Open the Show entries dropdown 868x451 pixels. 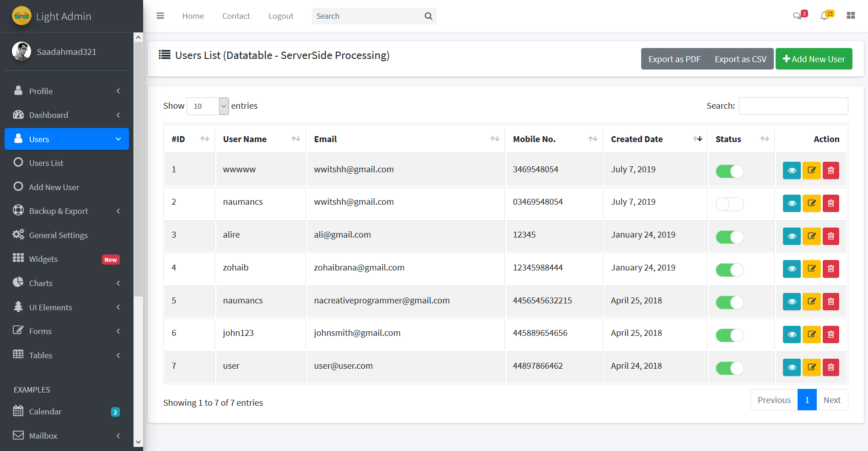point(207,106)
